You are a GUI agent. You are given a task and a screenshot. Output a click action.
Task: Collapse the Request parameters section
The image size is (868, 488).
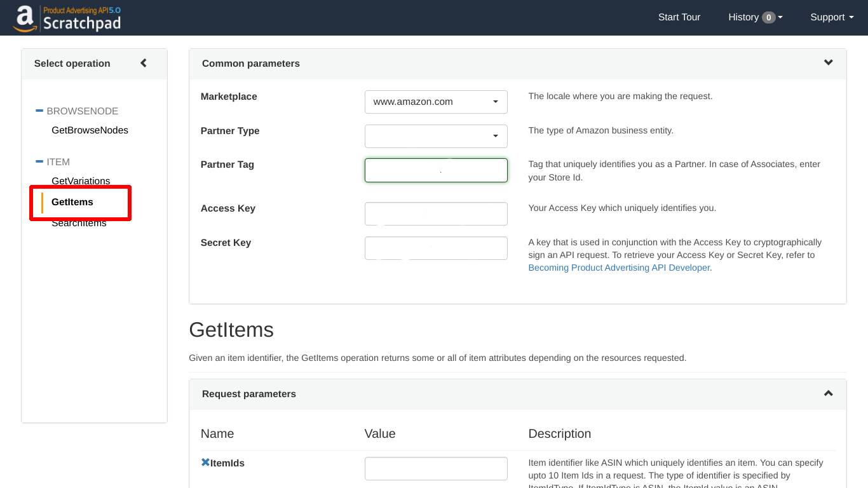coord(828,393)
